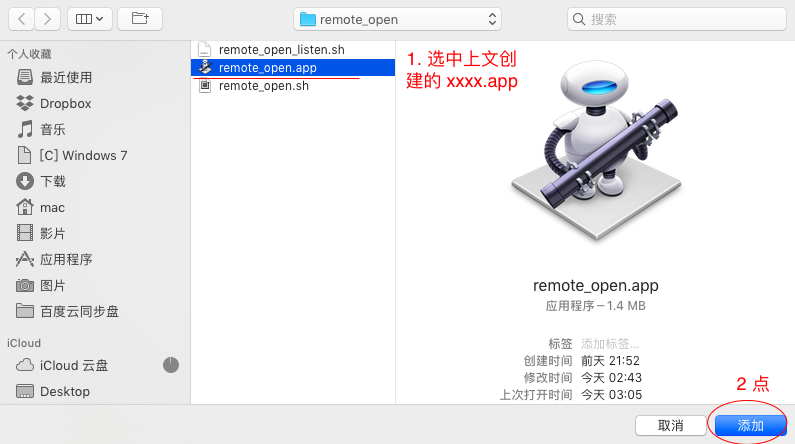Click the forward navigation arrow
This screenshot has height=444, width=795.
46,19
